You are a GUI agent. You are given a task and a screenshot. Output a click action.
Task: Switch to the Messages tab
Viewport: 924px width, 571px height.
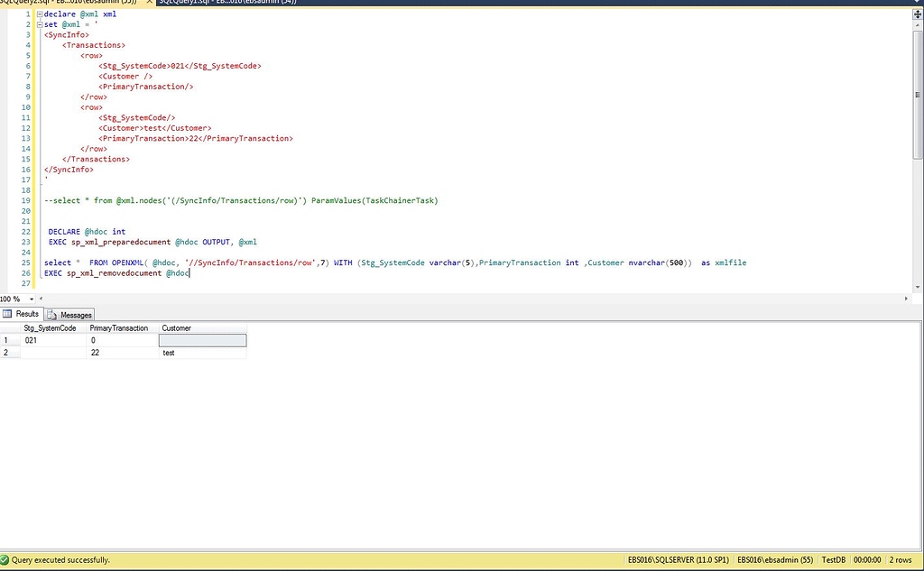tap(69, 315)
